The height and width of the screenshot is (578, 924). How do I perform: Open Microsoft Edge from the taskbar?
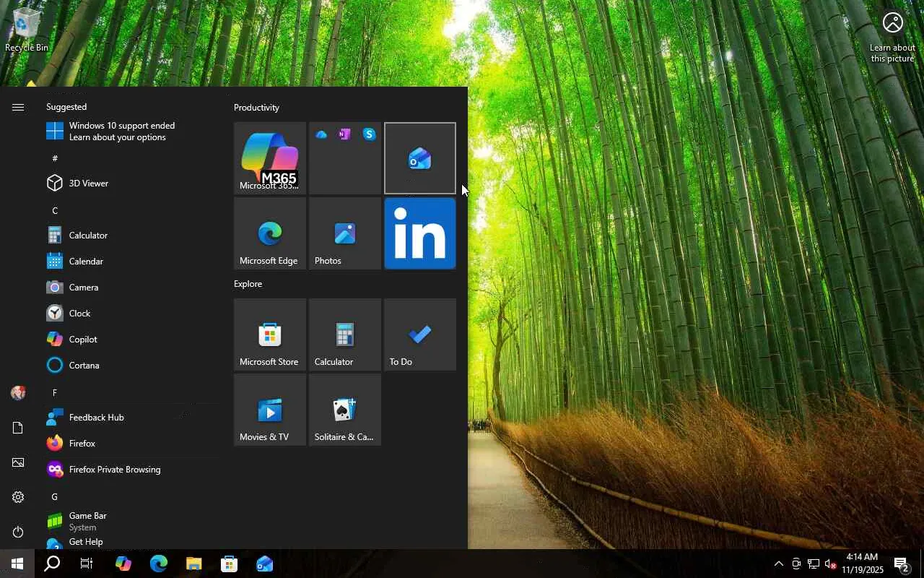pos(159,564)
